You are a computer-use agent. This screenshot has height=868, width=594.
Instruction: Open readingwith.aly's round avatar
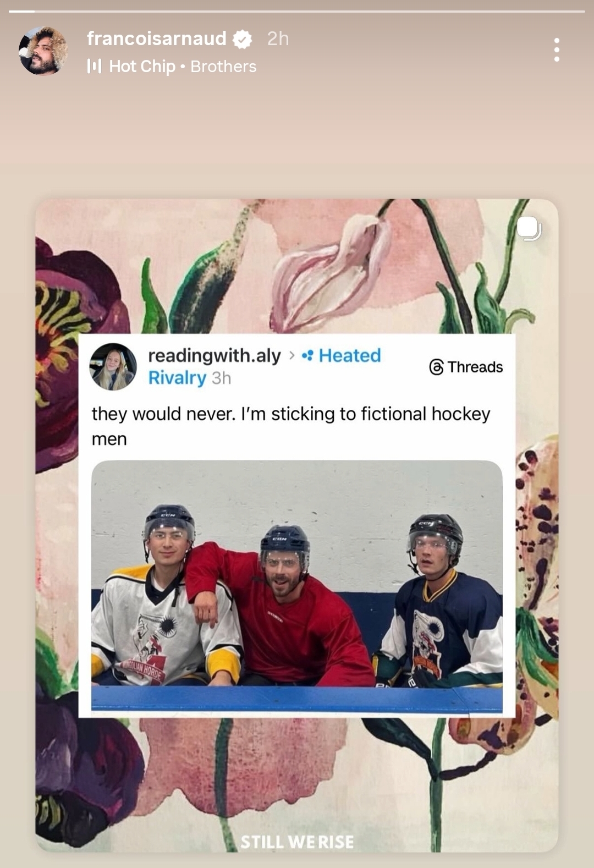click(113, 367)
